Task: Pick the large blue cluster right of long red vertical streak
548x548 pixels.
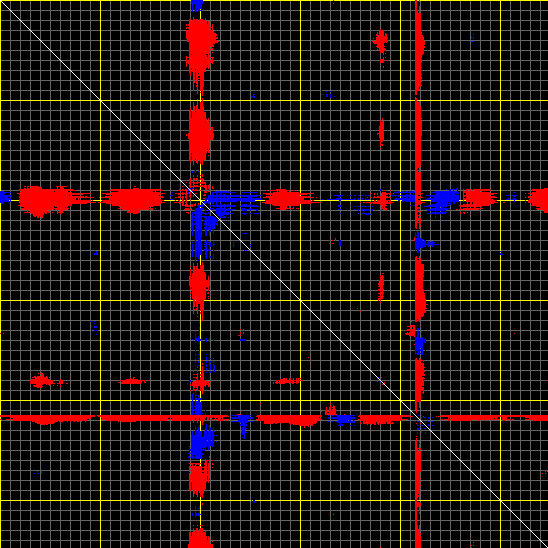Action: coord(442,201)
